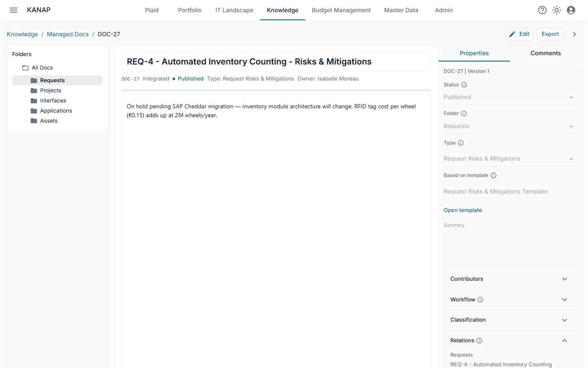The image size is (588, 368).
Task: Collapse the right panel with the chevron arrow
Action: [x=574, y=34]
